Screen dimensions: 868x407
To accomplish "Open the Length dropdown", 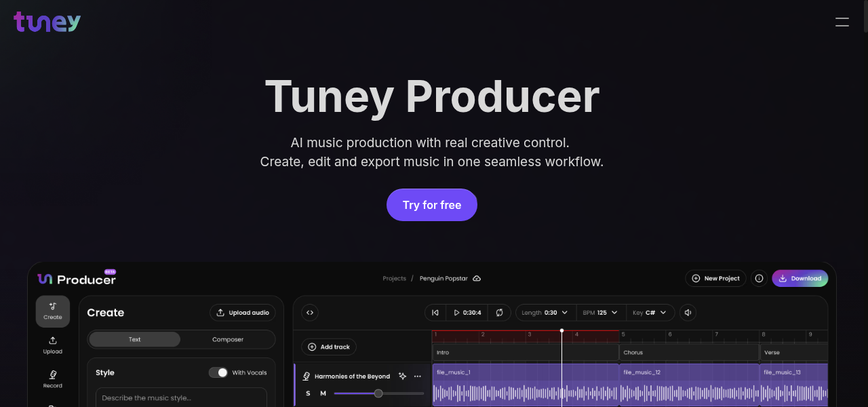I will pos(545,312).
